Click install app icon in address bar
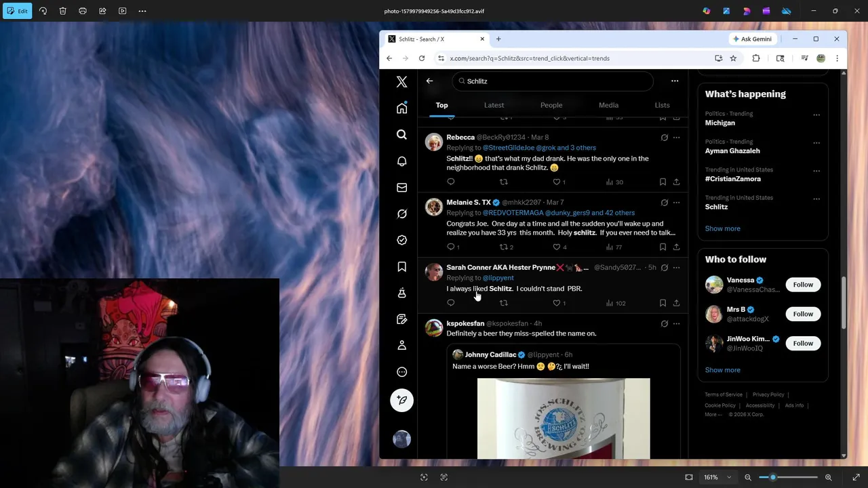Image resolution: width=868 pixels, height=488 pixels. 719,58
